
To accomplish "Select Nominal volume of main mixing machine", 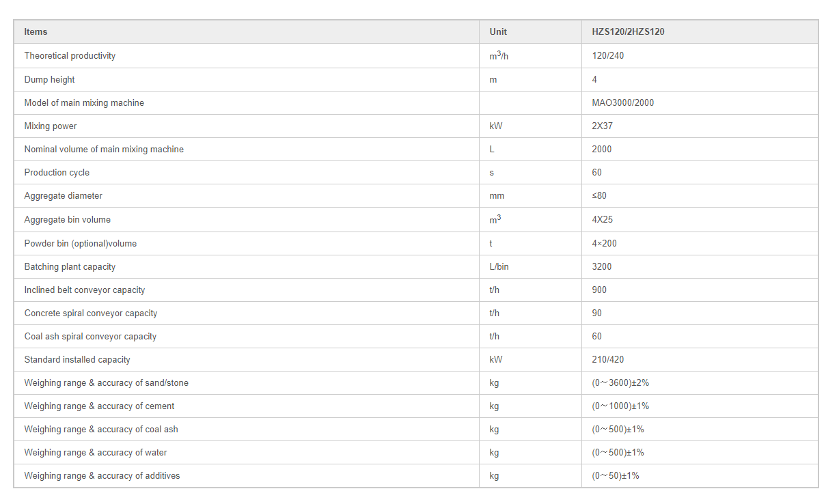I will point(104,150).
